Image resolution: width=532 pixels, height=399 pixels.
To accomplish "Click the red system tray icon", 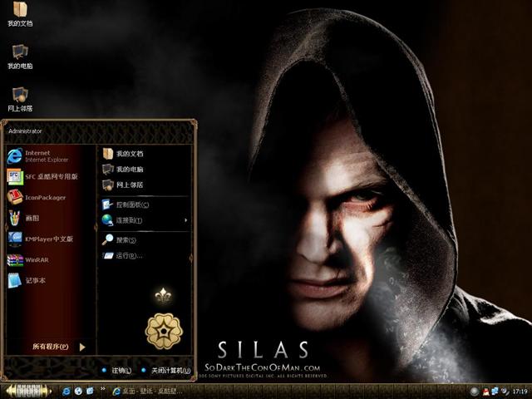I will [x=485, y=392].
